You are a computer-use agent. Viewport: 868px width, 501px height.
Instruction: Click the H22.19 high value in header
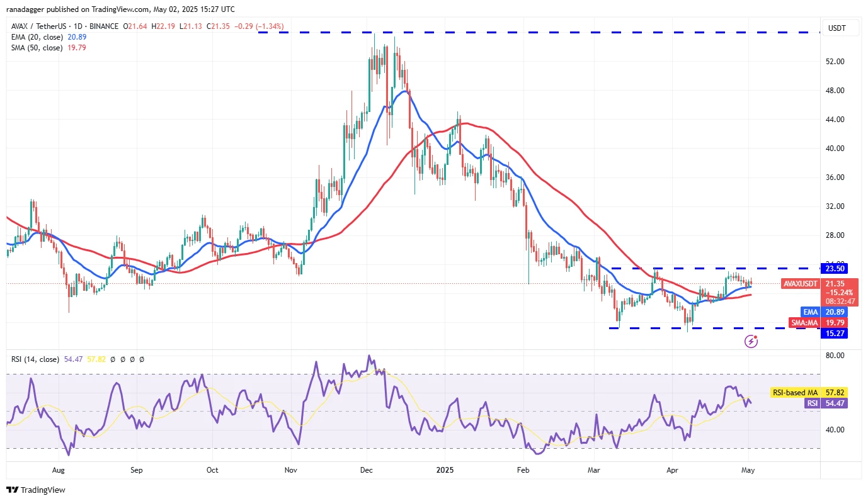162,26
